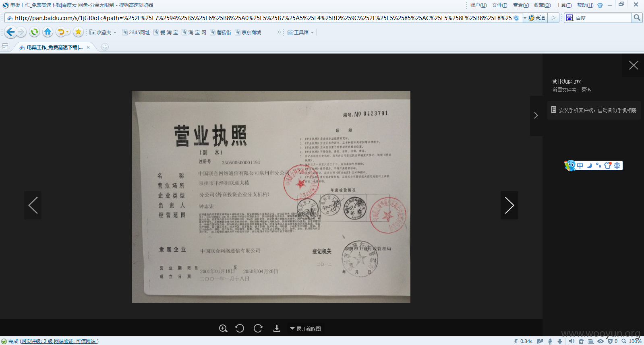
Task: Open the 帮助(H) menu
Action: click(585, 5)
